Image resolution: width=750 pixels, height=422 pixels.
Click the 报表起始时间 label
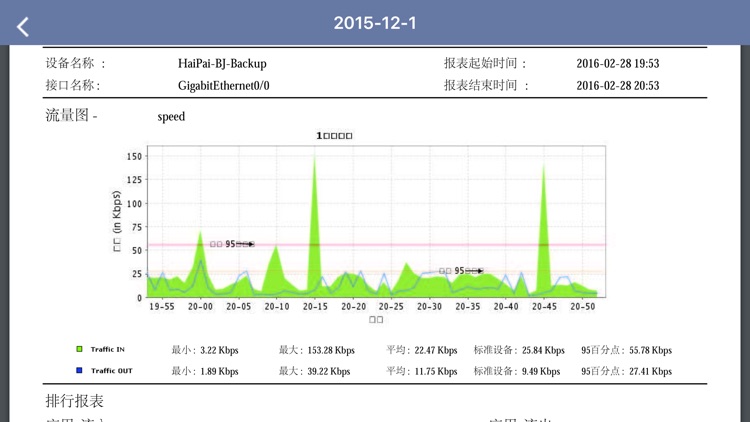click(485, 63)
